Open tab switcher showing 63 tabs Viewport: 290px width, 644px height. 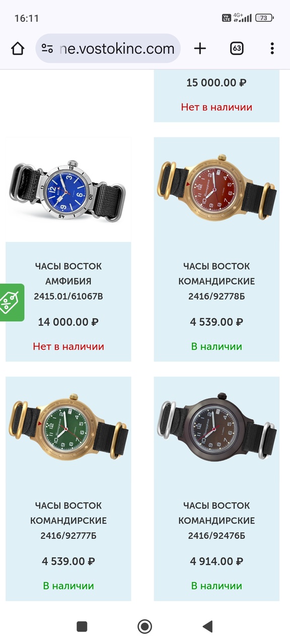tap(237, 48)
